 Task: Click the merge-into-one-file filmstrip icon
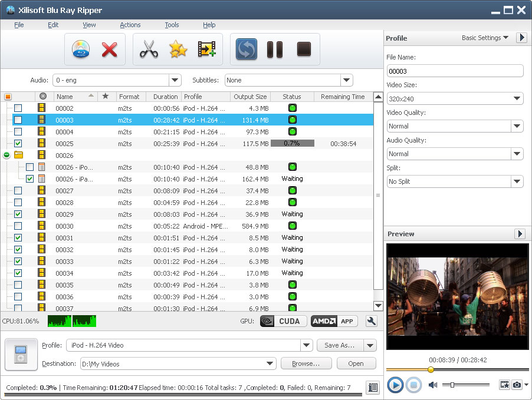pyautogui.click(x=206, y=49)
